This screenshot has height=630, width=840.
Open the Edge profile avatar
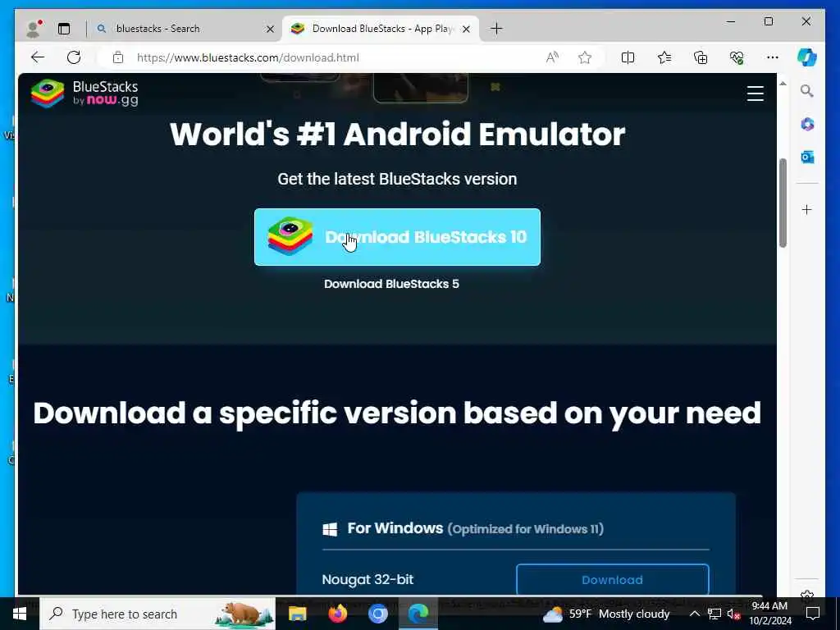coord(34,29)
